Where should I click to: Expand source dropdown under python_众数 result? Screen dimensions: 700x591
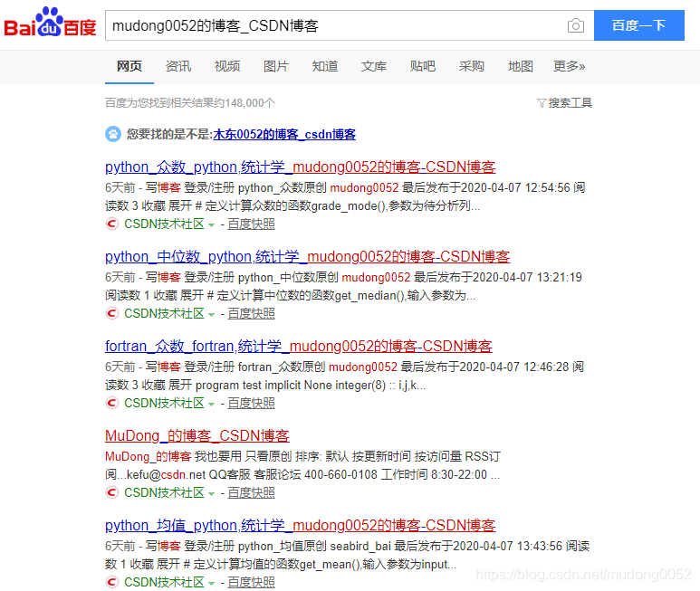[212, 224]
